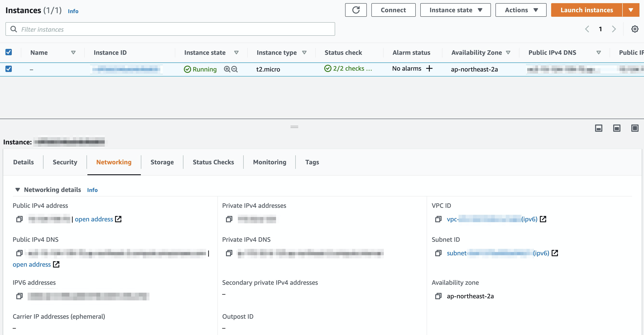Uncheck the running instance row checkbox
Screen dimensions: 644x335
pos(9,69)
